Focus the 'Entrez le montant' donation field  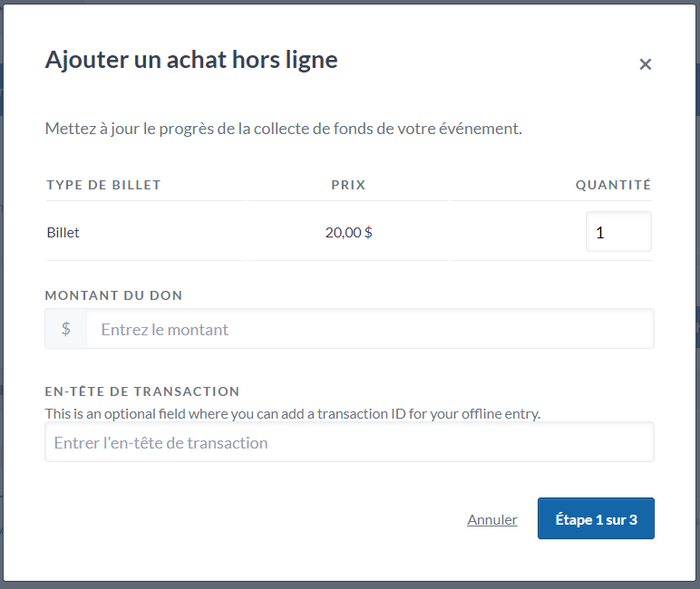click(369, 329)
